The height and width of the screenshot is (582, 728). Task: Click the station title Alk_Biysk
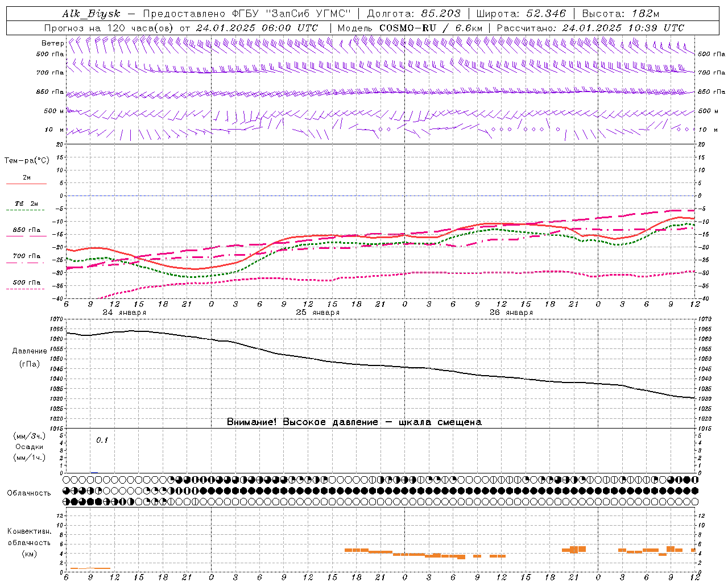point(91,14)
